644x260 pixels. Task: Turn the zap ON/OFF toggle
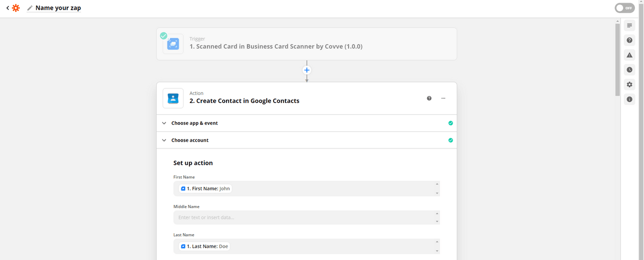coord(625,8)
